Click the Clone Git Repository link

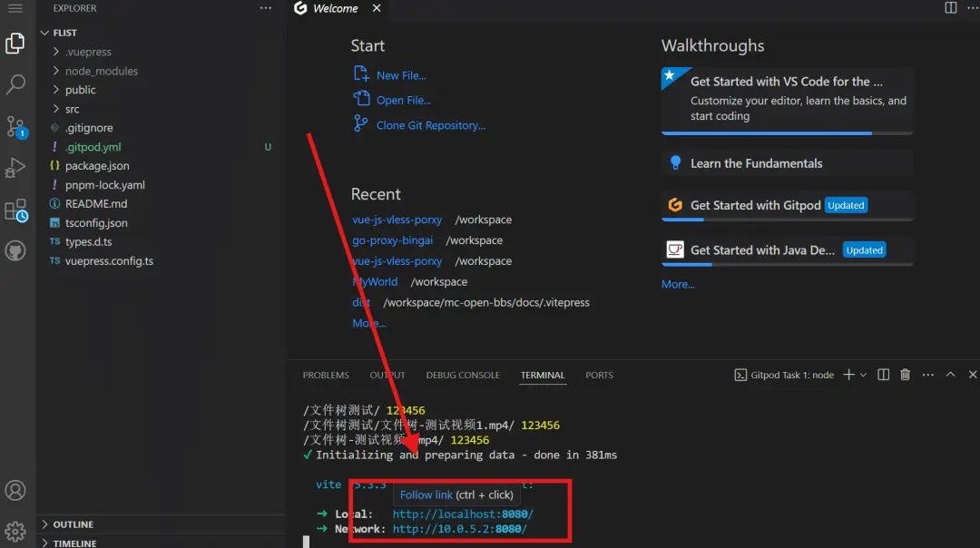[430, 125]
